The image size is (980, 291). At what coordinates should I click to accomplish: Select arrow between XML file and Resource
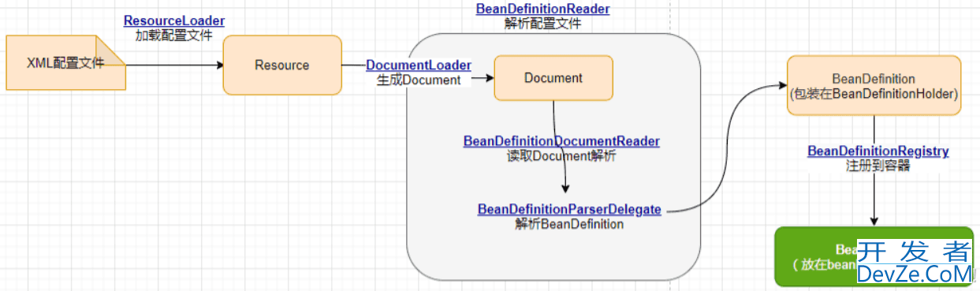click(174, 65)
